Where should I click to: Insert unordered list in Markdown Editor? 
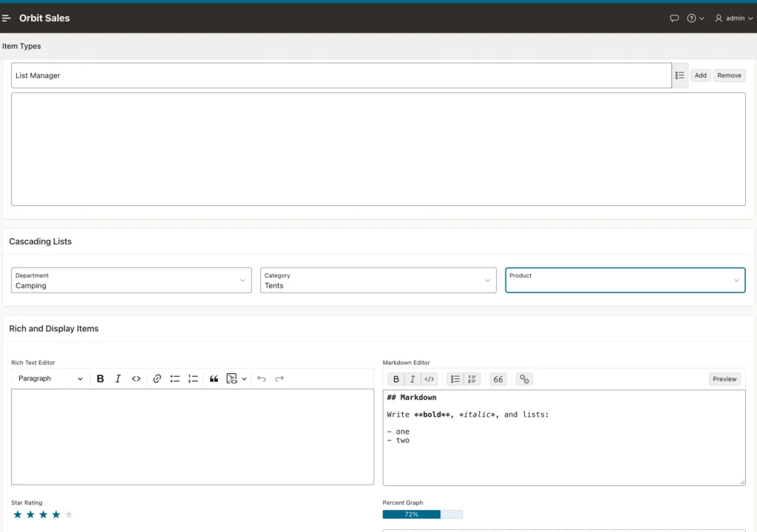(455, 380)
